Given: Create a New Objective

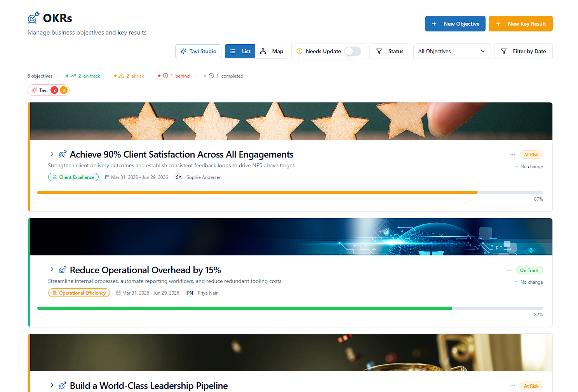Looking at the screenshot, I should (x=455, y=24).
